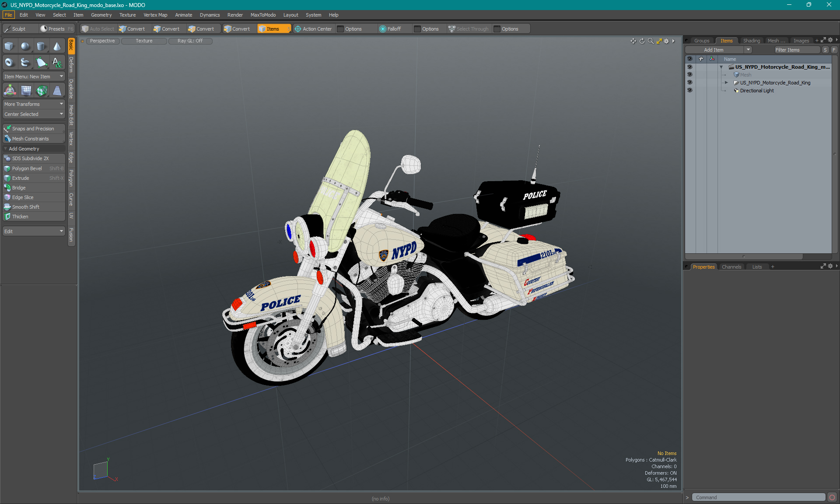Click the Polygon Bevel button

[x=34, y=168]
